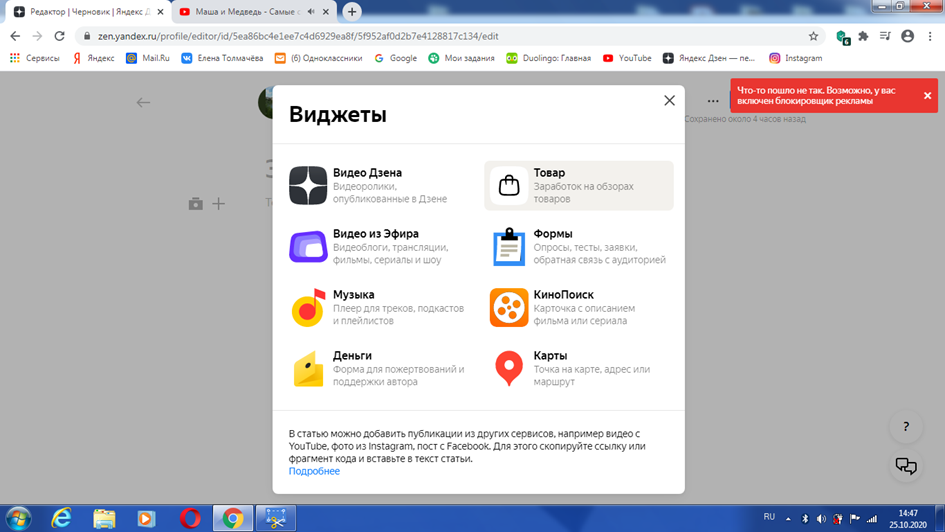Screen dimensions: 945x532
Task: Choose the Музыка widget icon
Action: click(x=308, y=307)
